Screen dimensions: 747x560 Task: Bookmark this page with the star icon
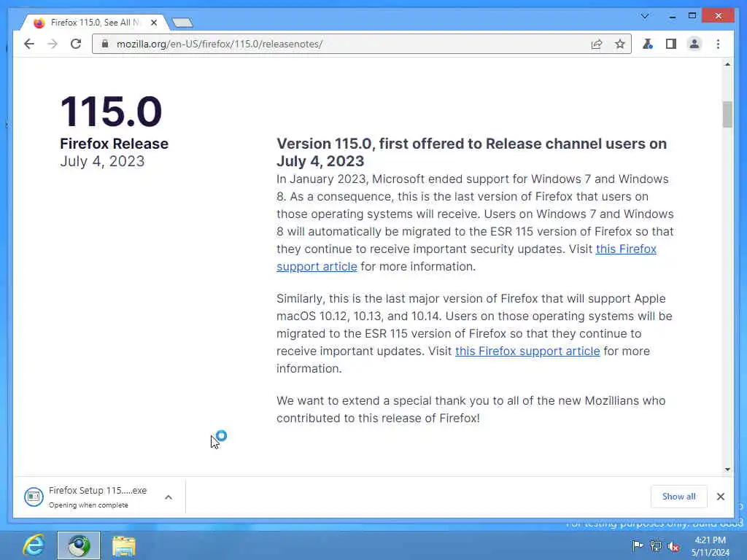(620, 44)
